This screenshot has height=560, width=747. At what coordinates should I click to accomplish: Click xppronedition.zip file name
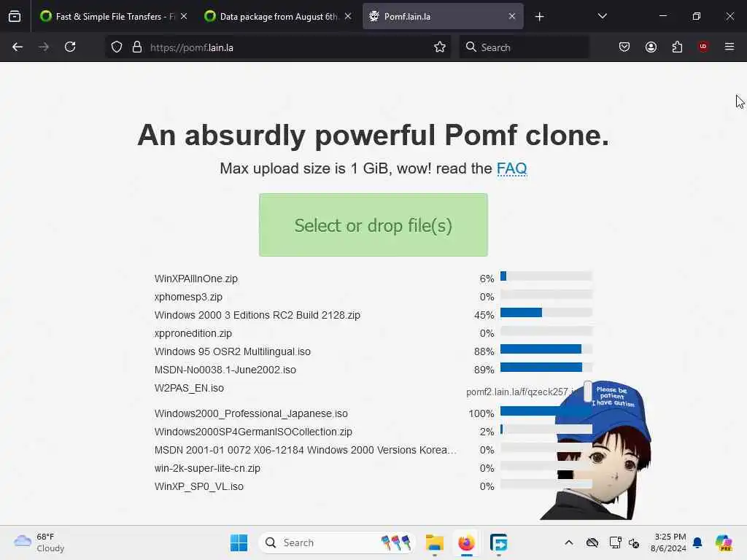point(193,333)
